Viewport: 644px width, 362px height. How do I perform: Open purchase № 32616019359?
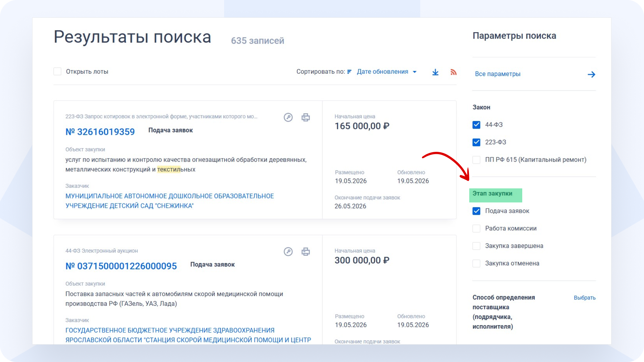coord(100,132)
